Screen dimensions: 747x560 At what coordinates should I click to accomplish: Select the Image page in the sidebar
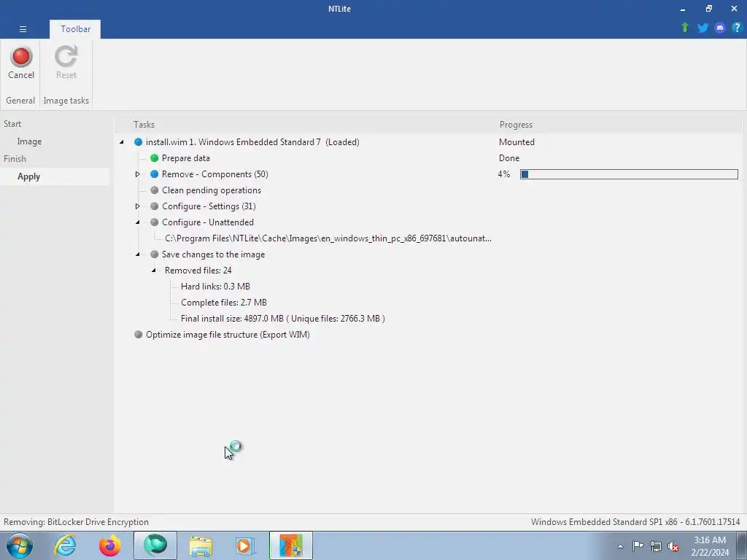coord(29,141)
